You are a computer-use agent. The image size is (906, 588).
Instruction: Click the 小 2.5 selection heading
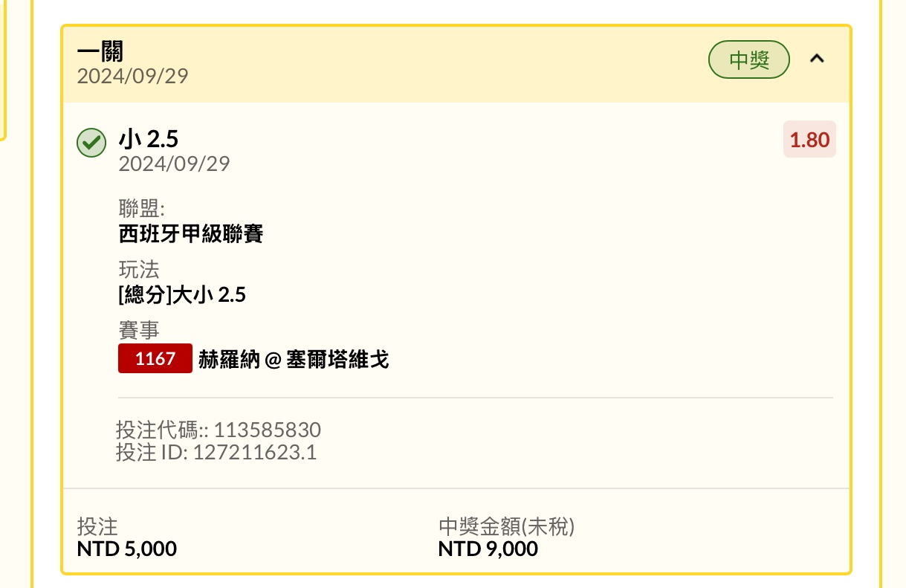coord(149,139)
